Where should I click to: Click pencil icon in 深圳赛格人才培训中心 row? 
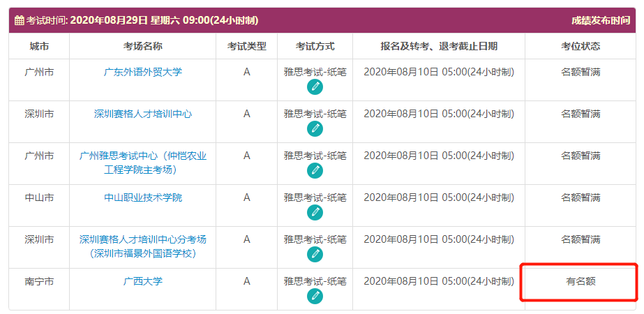click(x=315, y=128)
